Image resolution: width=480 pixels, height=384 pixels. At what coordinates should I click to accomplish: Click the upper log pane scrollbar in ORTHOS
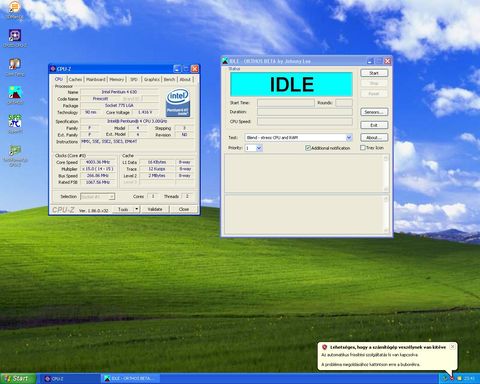[386, 173]
